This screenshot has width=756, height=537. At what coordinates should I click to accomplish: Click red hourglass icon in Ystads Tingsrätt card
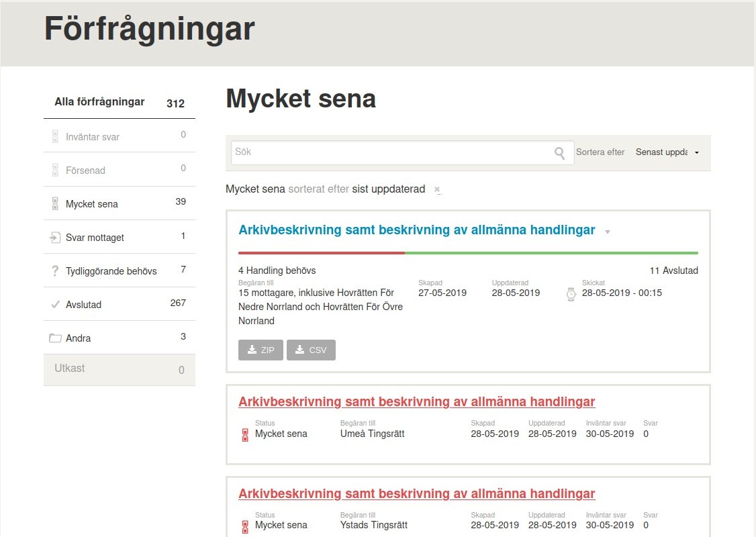point(245,527)
